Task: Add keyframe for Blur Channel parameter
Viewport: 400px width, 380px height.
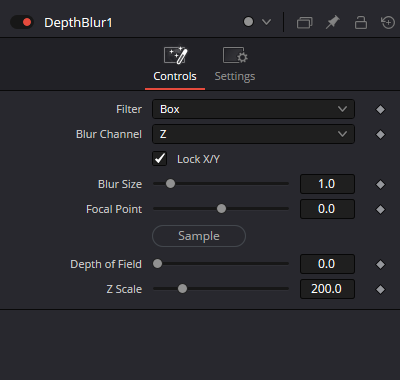Action: [380, 134]
